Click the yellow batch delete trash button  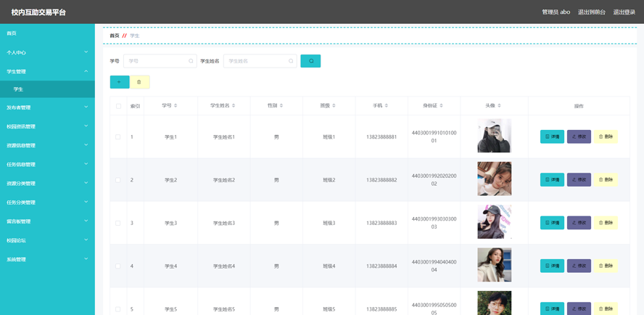(139, 82)
